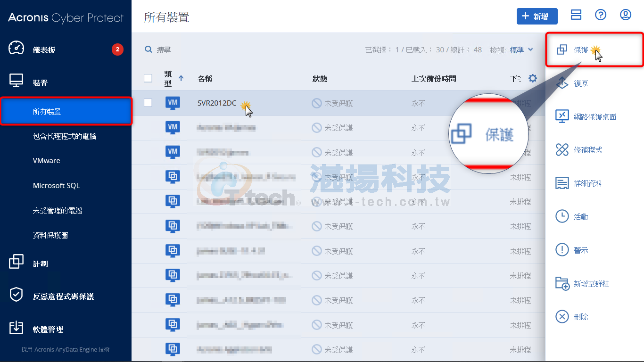644x362 pixels.
Task: Click the software management (軟體管理) icon
Action: [17, 328]
